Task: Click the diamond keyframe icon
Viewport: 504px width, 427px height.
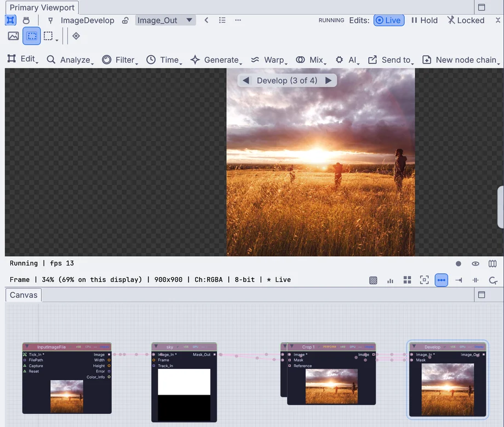Action: click(76, 36)
